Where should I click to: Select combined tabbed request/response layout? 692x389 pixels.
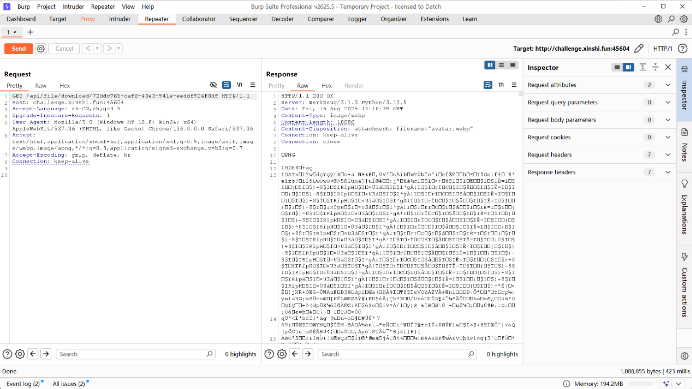click(x=512, y=65)
